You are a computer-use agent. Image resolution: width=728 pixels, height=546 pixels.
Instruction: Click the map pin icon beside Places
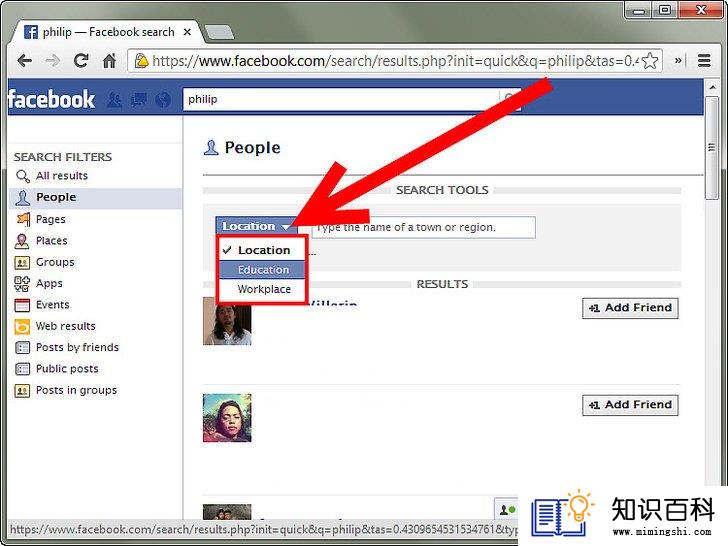tap(22, 241)
